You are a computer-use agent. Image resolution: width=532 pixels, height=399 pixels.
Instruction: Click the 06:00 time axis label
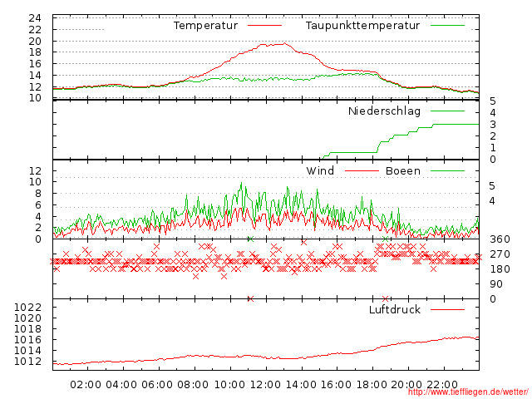click(x=157, y=384)
